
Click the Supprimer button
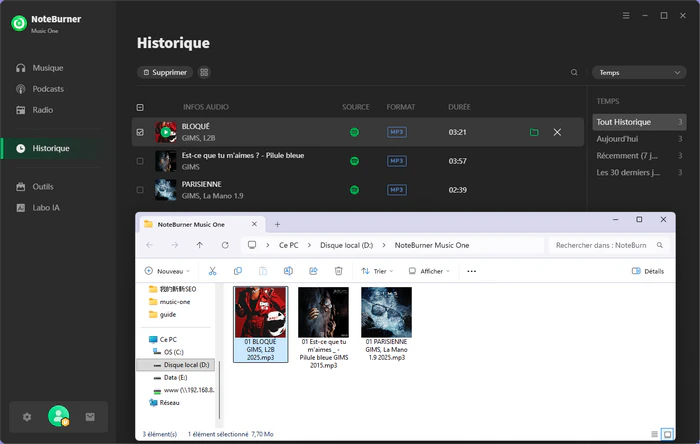click(165, 72)
